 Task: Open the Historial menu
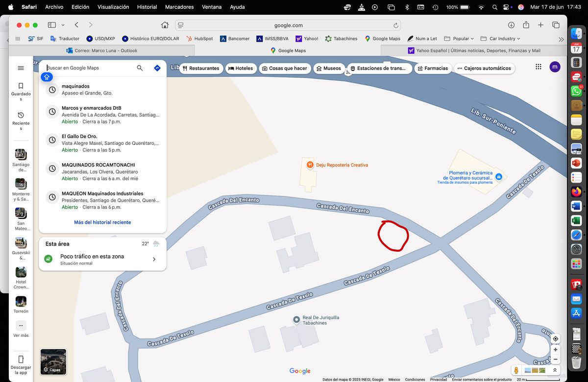click(x=147, y=7)
